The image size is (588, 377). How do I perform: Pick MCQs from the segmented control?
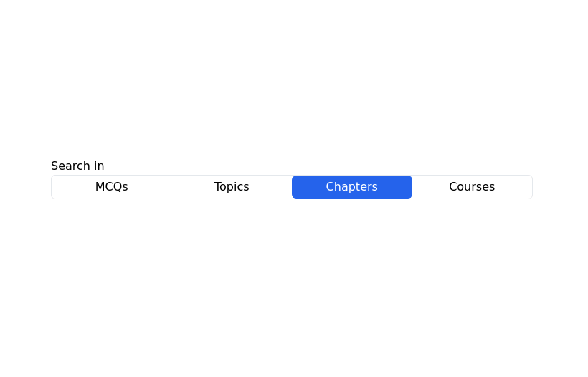click(112, 187)
